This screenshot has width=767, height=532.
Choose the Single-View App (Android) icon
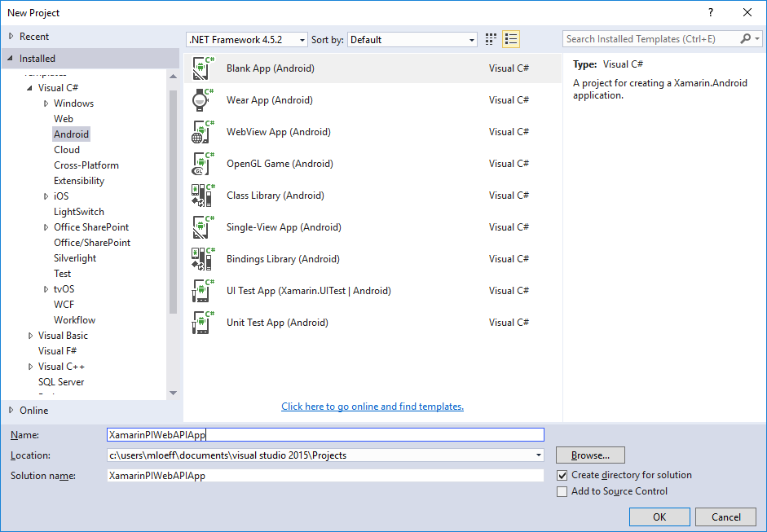click(x=203, y=227)
